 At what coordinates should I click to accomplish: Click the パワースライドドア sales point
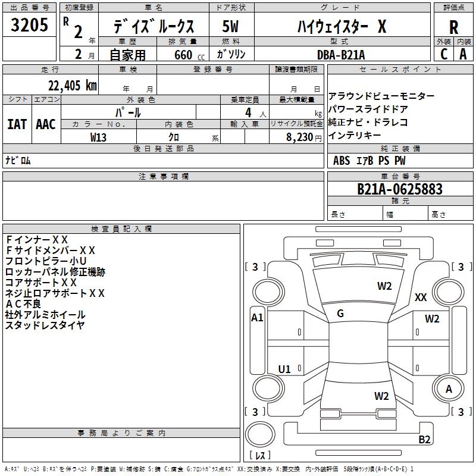[x=368, y=109]
